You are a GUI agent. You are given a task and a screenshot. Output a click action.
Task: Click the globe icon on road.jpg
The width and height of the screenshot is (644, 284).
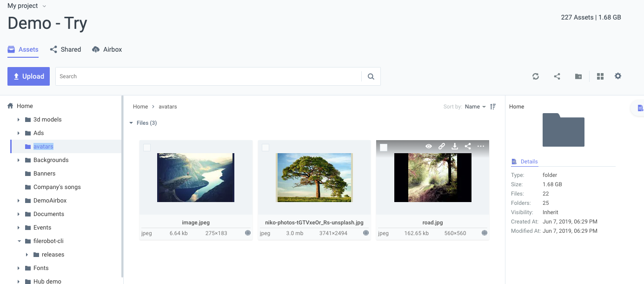[x=485, y=233]
